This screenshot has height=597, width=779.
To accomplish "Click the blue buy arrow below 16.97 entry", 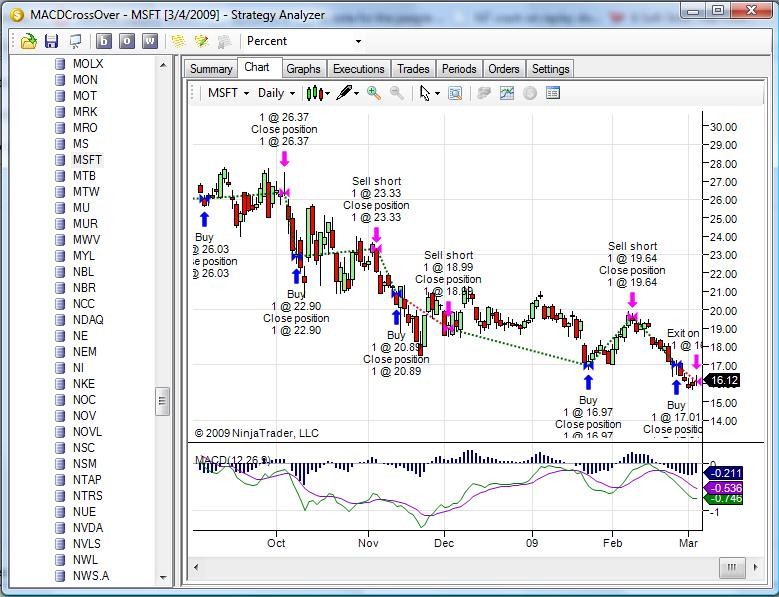I will [x=588, y=382].
